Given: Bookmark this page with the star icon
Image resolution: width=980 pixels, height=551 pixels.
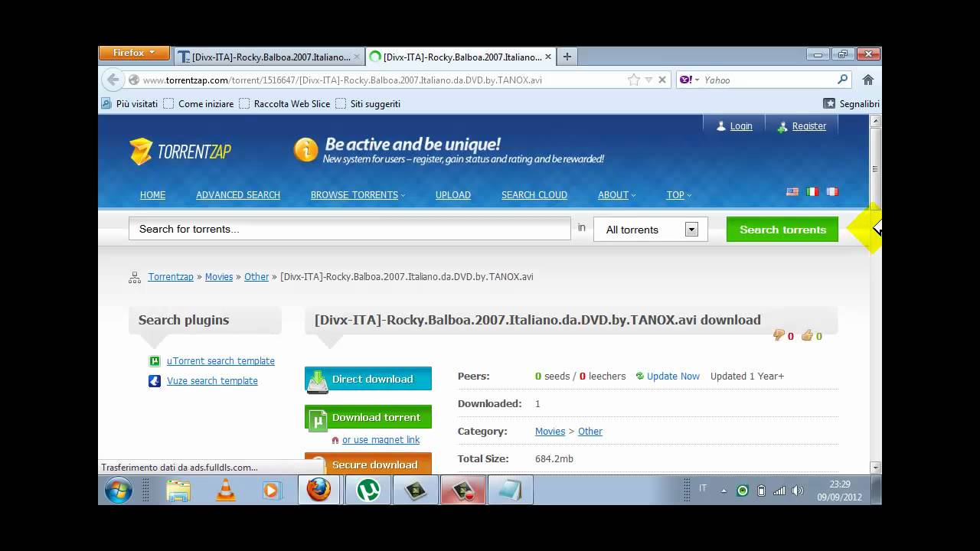Looking at the screenshot, I should pos(634,80).
